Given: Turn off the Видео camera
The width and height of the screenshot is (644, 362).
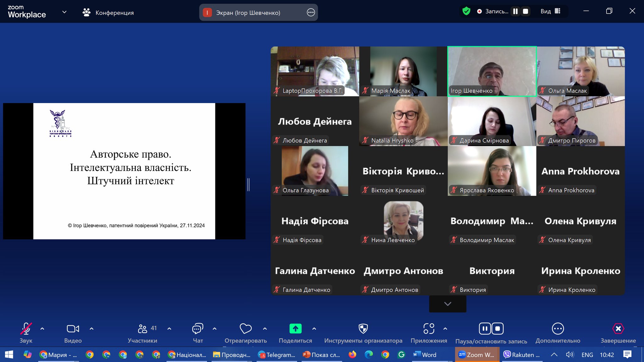Looking at the screenshot, I should [x=72, y=329].
